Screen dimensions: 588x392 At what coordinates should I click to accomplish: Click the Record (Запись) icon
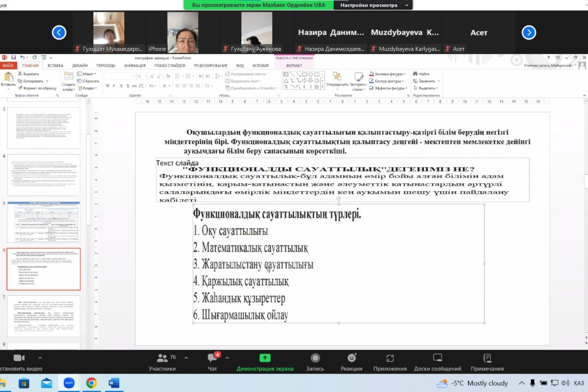pyautogui.click(x=315, y=358)
